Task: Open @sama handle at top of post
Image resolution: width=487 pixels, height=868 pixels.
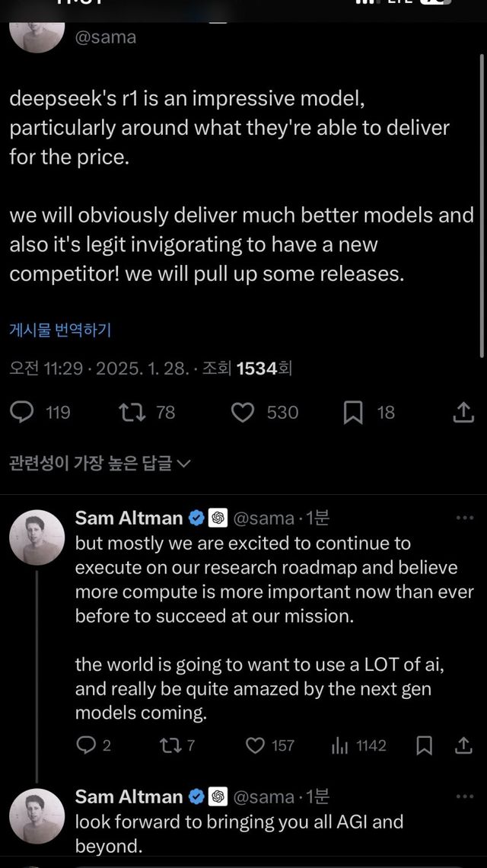Action: pyautogui.click(x=106, y=36)
